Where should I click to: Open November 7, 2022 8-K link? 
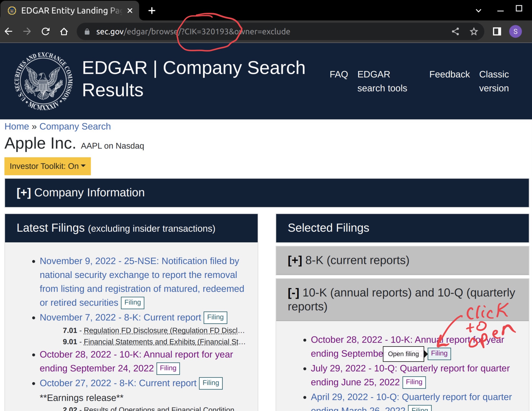click(120, 317)
